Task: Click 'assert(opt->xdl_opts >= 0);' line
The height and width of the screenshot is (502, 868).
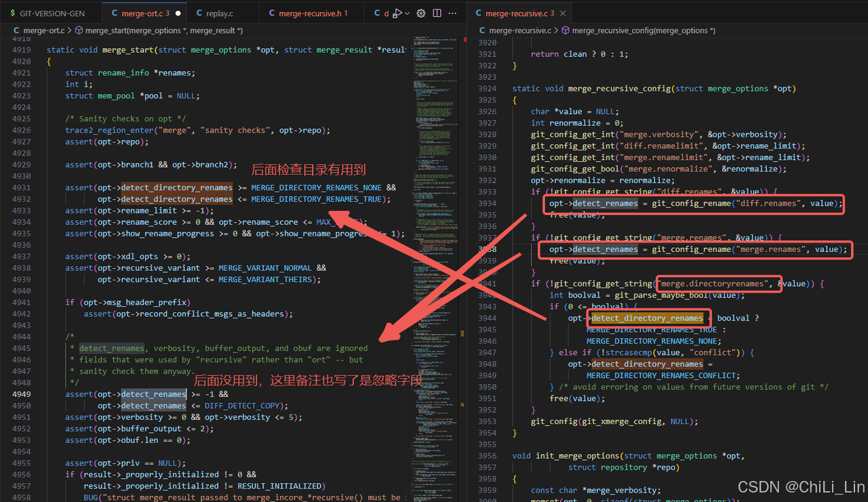Action: click(x=127, y=256)
